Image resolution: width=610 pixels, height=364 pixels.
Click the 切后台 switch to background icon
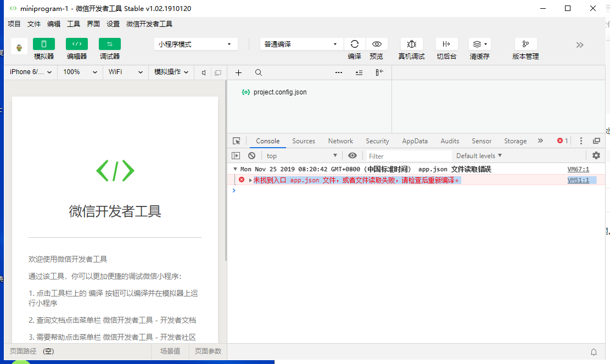coord(446,44)
